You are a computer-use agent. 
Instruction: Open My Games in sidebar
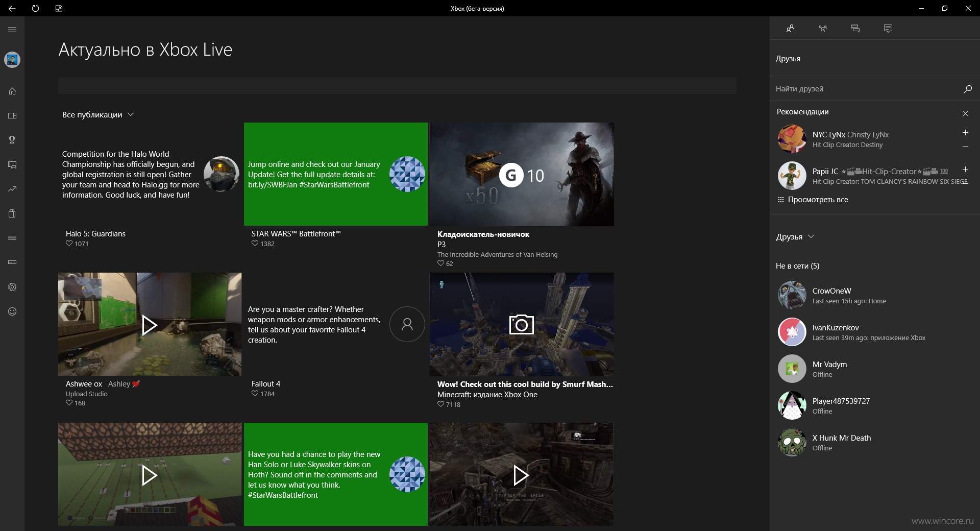[x=12, y=116]
